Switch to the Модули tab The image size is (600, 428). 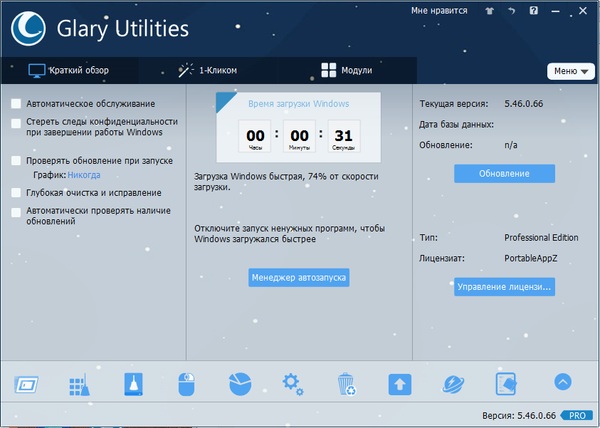(346, 71)
